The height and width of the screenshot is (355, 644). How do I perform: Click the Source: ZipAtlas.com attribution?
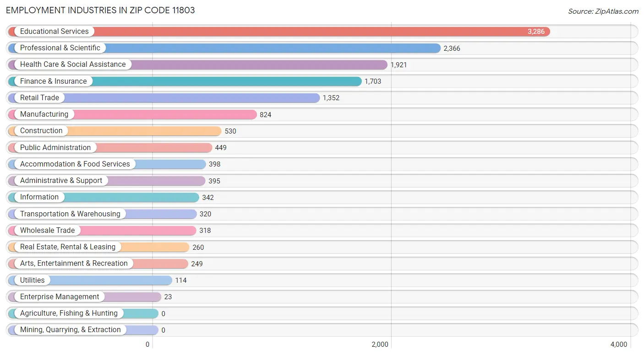pyautogui.click(x=603, y=11)
